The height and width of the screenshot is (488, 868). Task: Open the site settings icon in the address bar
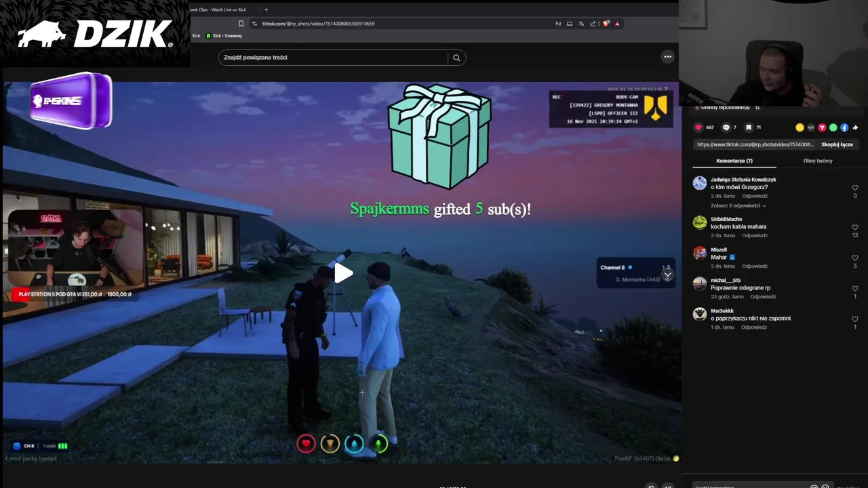click(x=254, y=24)
